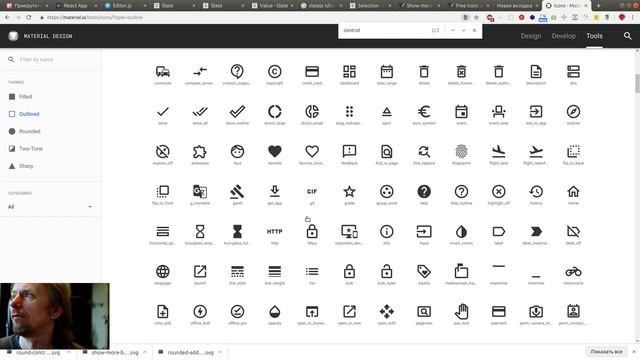Click the home icon
The height and width of the screenshot is (360, 640).
[573, 191]
